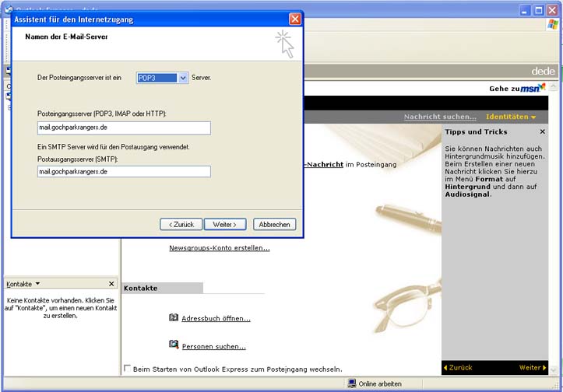563x392 pixels.
Task: Cancel the wizard with Abbrechen
Action: [x=274, y=224]
